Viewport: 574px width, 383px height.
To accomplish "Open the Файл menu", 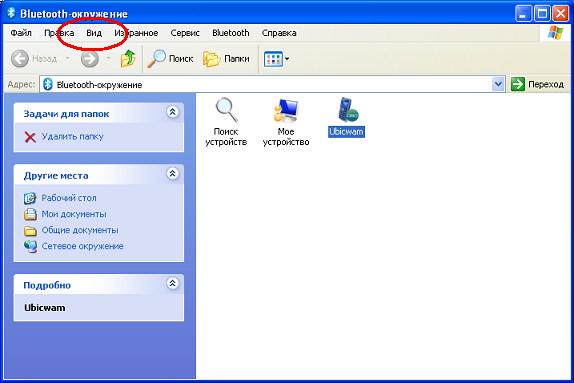I will point(21,33).
